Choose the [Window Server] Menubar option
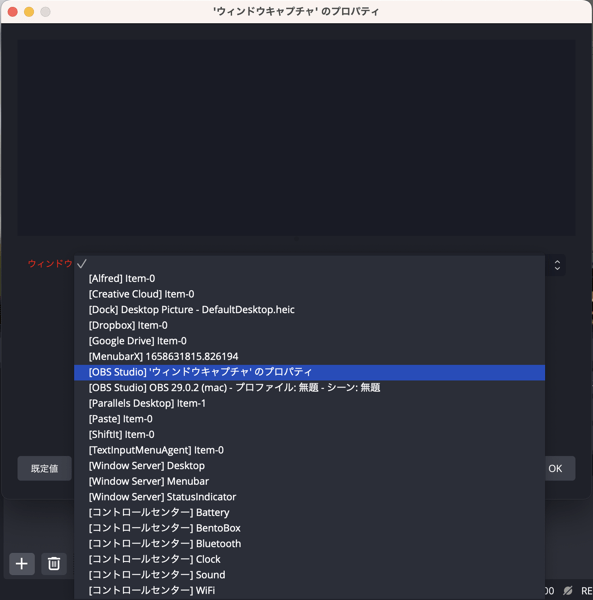This screenshot has height=600, width=593. coord(309,482)
